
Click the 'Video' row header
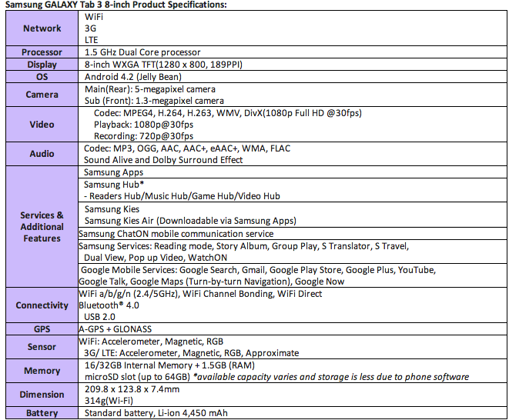point(42,125)
